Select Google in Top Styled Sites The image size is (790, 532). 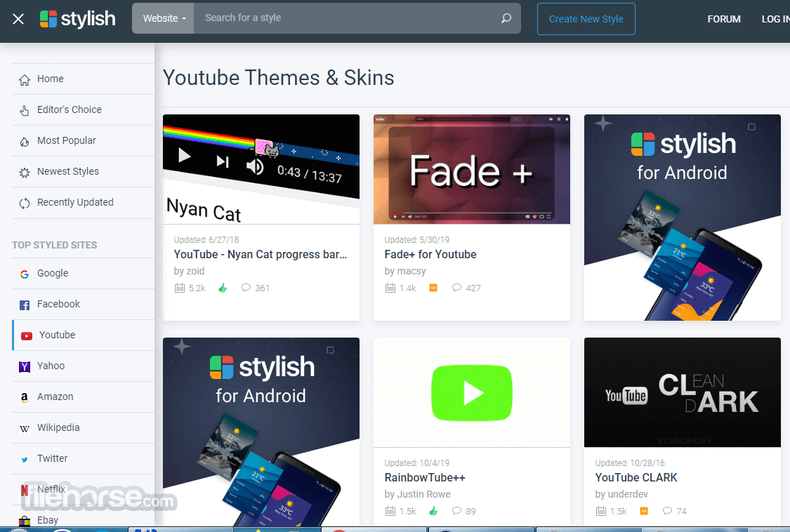(83, 274)
